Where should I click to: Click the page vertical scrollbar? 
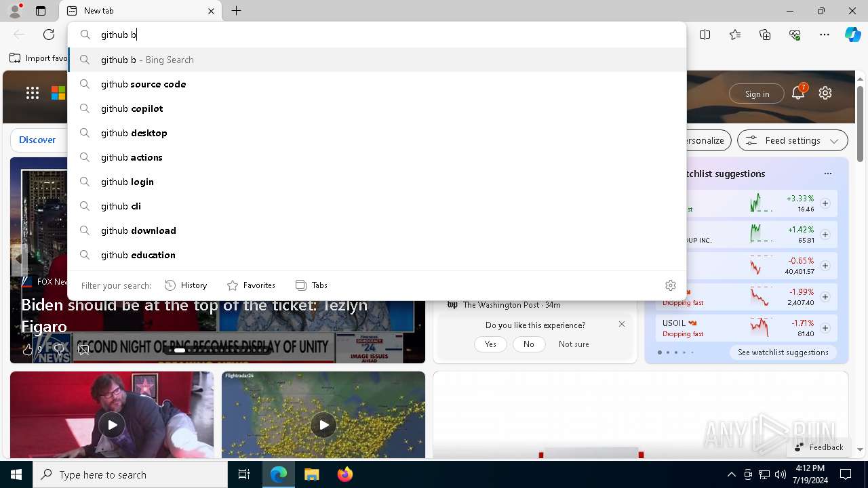860,124
